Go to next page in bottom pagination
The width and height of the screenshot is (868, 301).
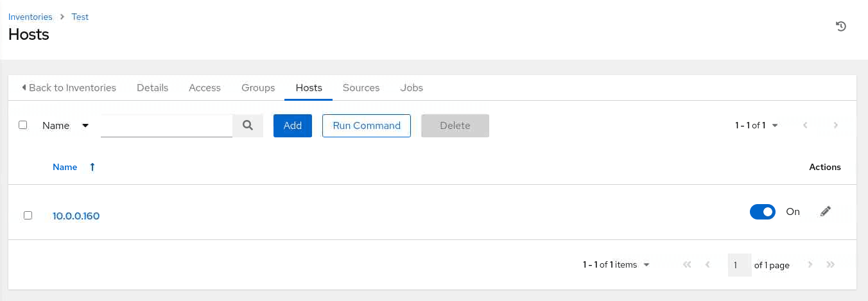[810, 264]
